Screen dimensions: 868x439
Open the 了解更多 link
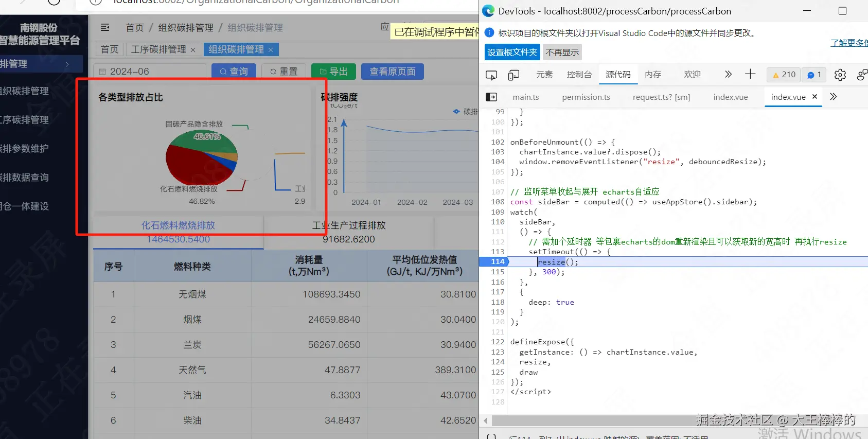tap(849, 43)
